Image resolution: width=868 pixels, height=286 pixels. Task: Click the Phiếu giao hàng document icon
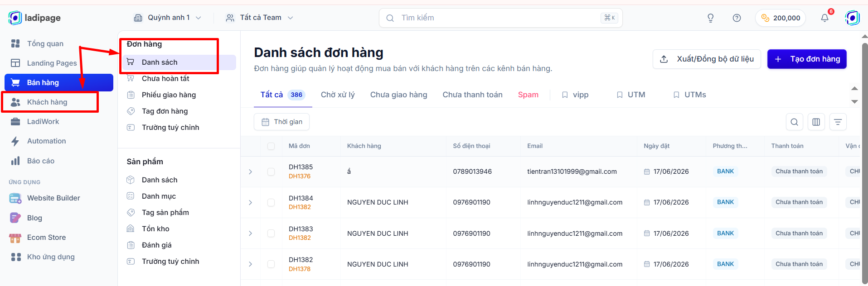tap(131, 95)
